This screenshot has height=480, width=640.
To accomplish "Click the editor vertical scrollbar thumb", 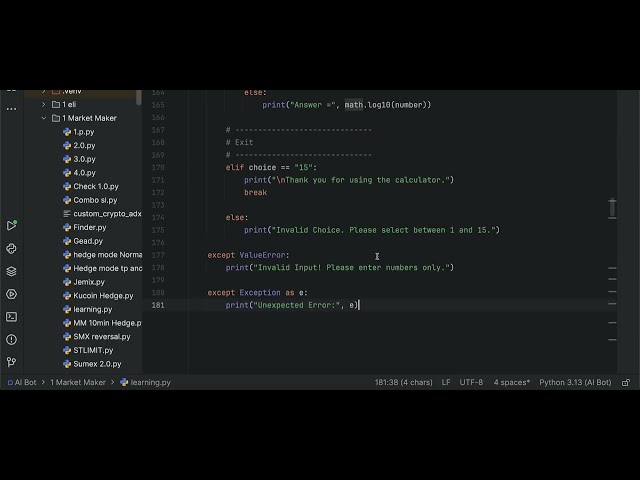I will (612, 207).
